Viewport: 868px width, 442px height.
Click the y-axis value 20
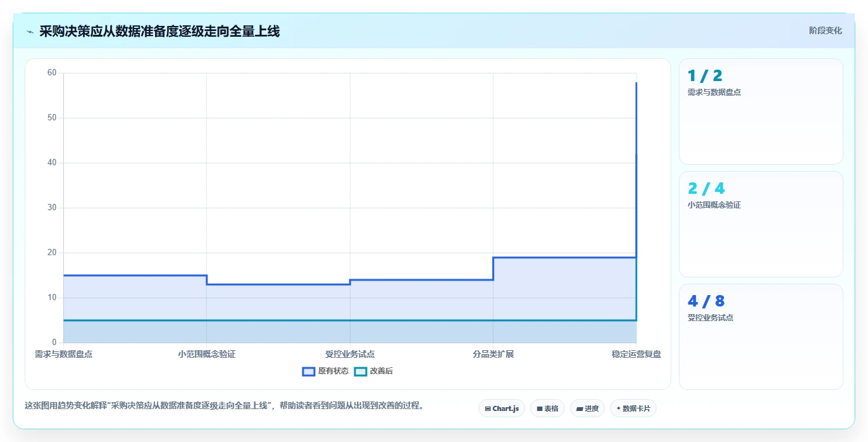point(52,253)
